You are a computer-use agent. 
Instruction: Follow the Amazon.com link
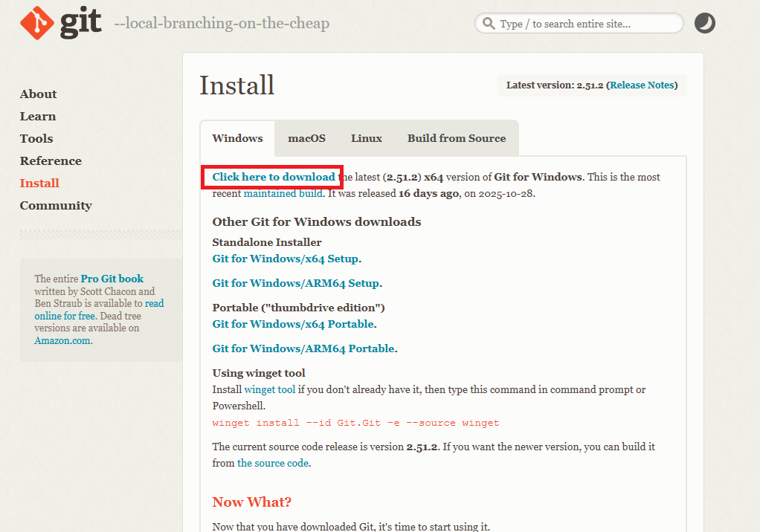(x=62, y=340)
